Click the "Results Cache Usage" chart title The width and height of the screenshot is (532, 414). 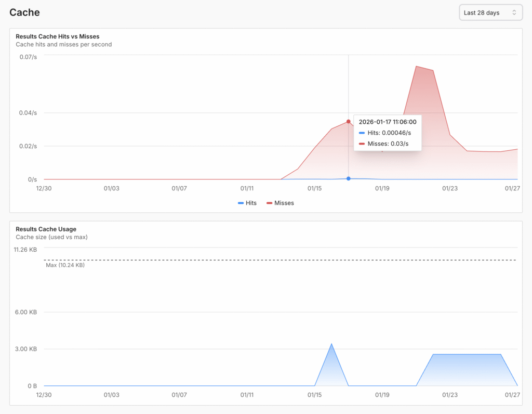click(46, 229)
